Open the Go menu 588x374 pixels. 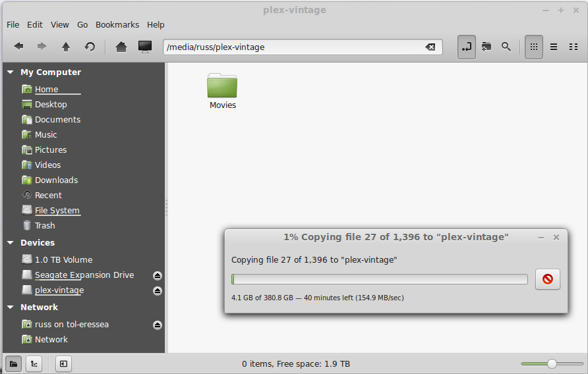[x=82, y=25]
